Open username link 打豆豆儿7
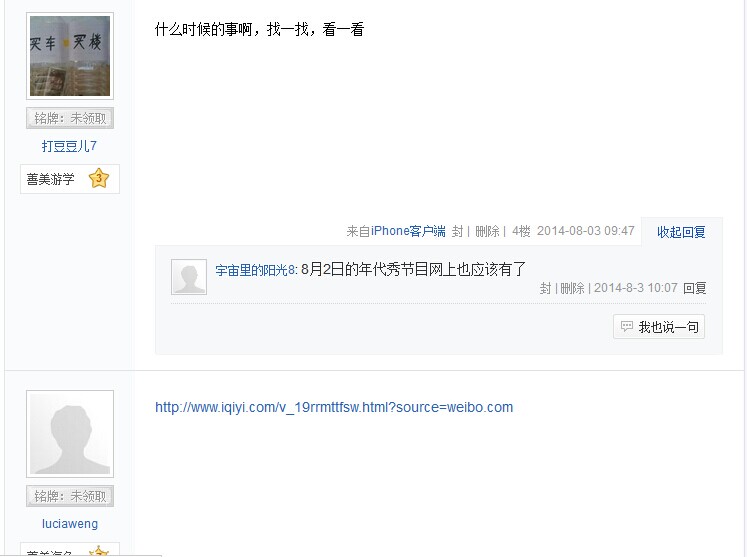This screenshot has width=747, height=557. 69,146
